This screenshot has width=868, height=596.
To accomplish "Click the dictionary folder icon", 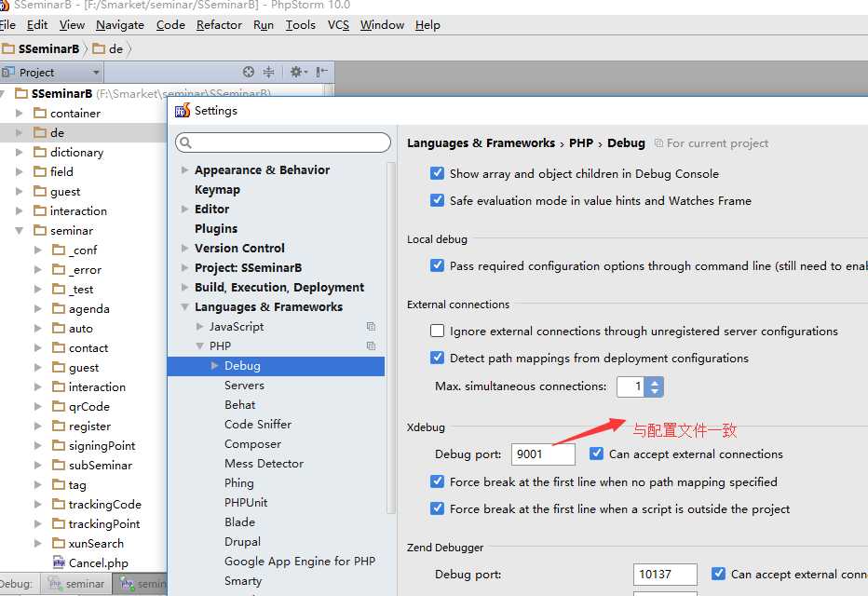I will pyautogui.click(x=39, y=152).
